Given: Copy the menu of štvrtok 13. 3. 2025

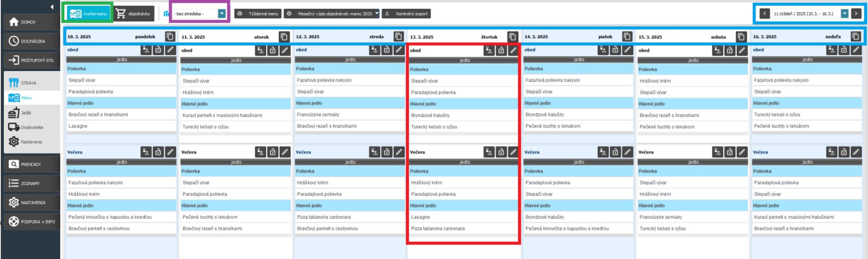Looking at the screenshot, I should (x=513, y=37).
